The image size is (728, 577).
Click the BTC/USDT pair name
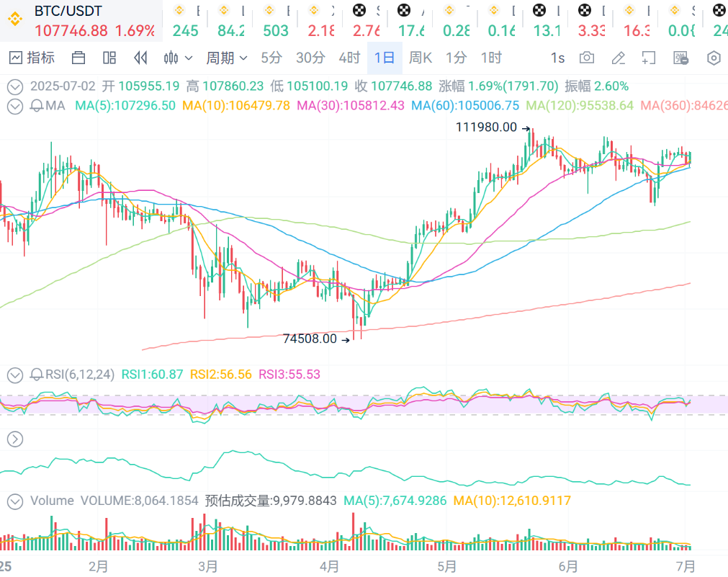68,11
